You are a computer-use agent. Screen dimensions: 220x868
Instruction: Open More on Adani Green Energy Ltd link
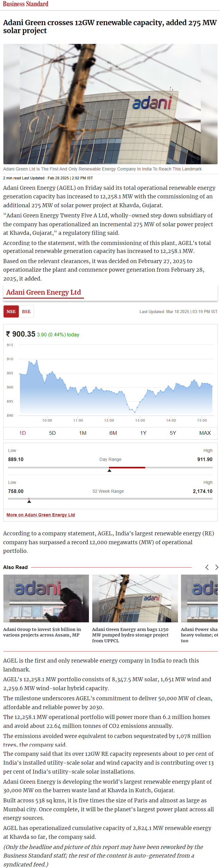click(41, 515)
